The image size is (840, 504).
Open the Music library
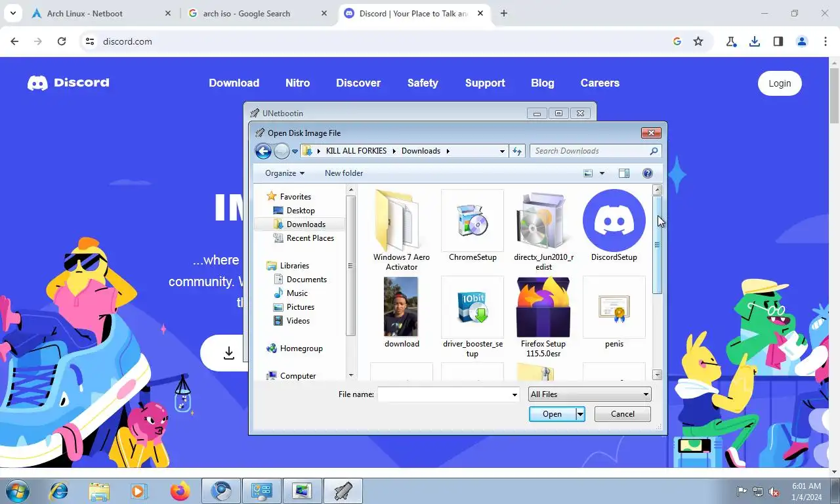(x=297, y=293)
